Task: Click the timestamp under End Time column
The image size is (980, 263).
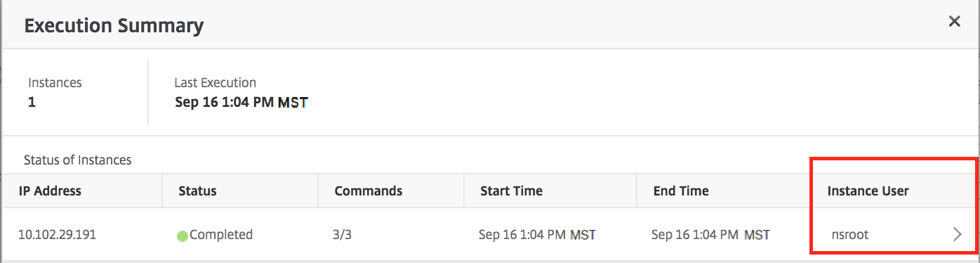Action: (x=710, y=235)
